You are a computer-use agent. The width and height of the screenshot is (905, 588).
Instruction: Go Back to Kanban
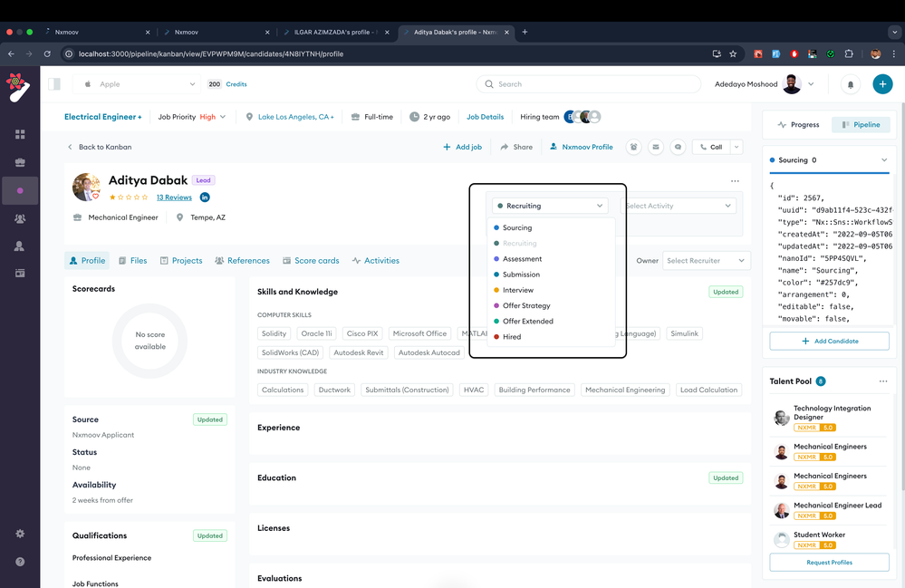coord(100,147)
